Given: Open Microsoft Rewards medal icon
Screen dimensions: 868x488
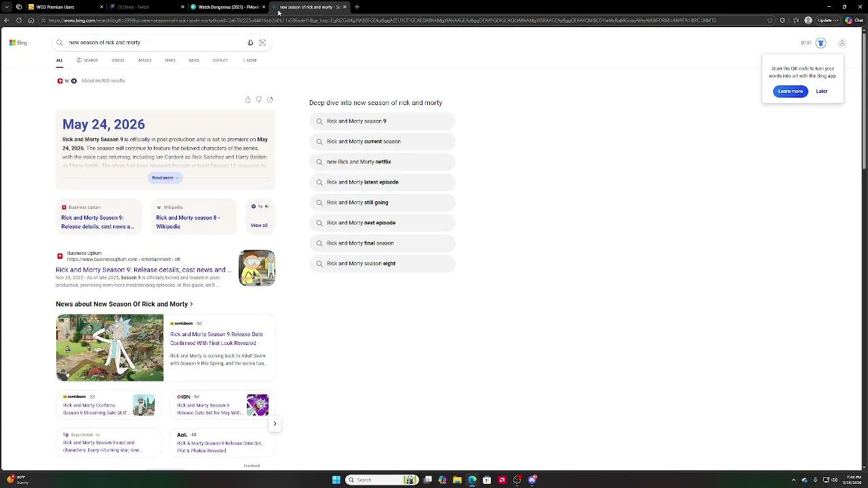Looking at the screenshot, I should click(x=821, y=43).
